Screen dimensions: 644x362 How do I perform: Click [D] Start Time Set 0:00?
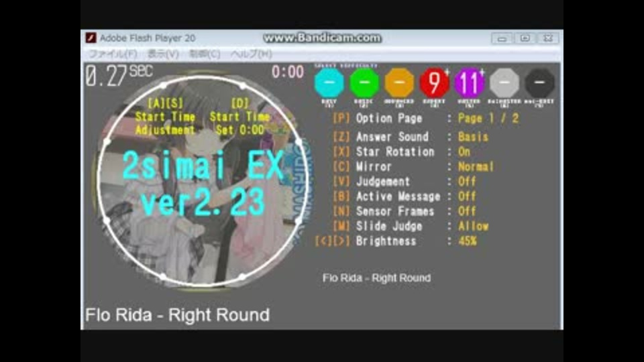pos(240,117)
